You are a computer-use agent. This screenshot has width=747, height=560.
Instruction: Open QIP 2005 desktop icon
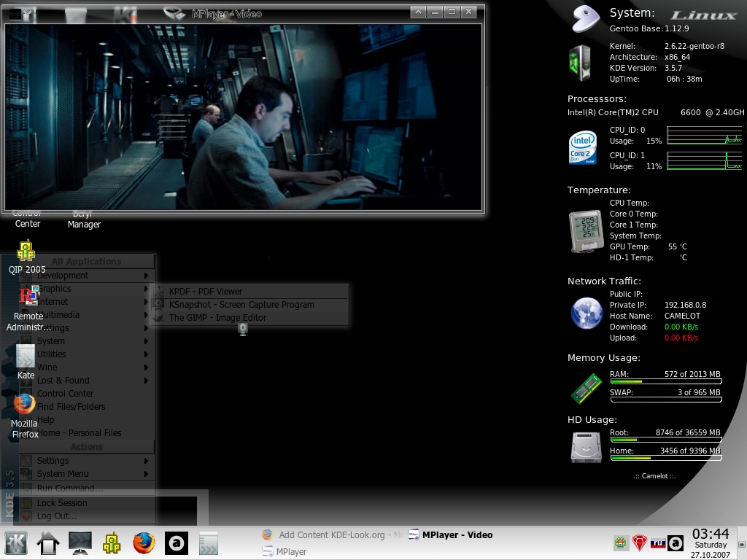27,257
